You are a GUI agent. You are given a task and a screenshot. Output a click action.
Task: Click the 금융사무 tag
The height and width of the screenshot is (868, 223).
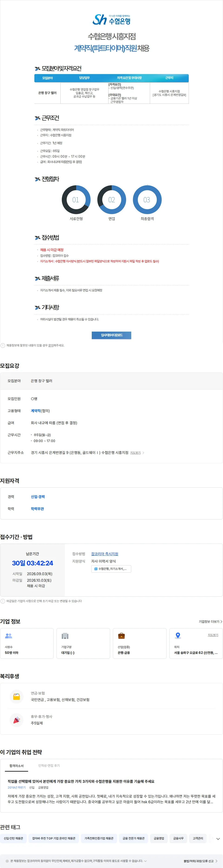(x=179, y=838)
